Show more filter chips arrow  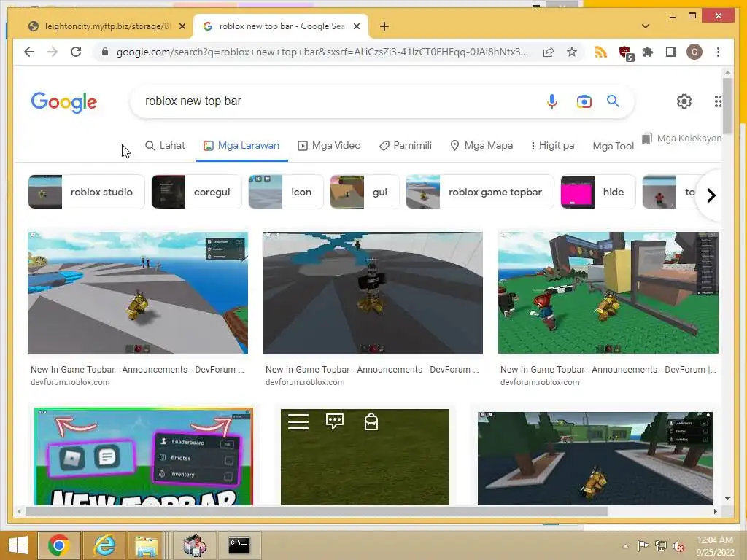pyautogui.click(x=711, y=195)
